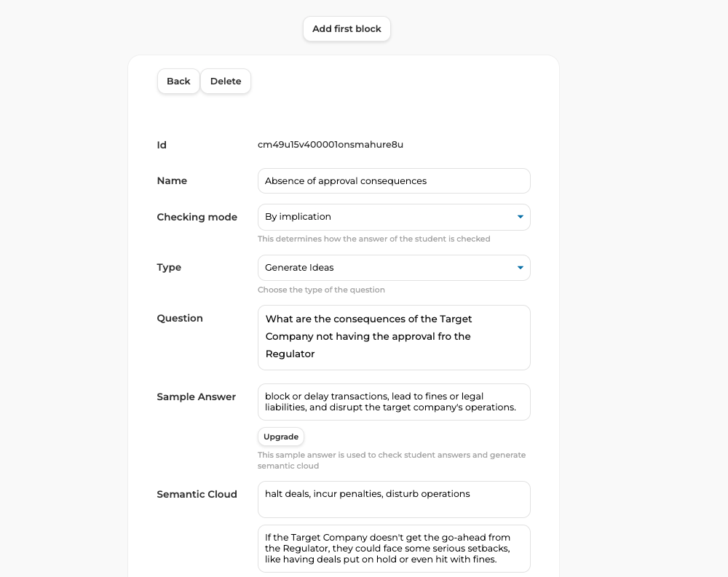This screenshot has height=577, width=728.
Task: Open the Checking mode dropdown
Action: pos(394,217)
